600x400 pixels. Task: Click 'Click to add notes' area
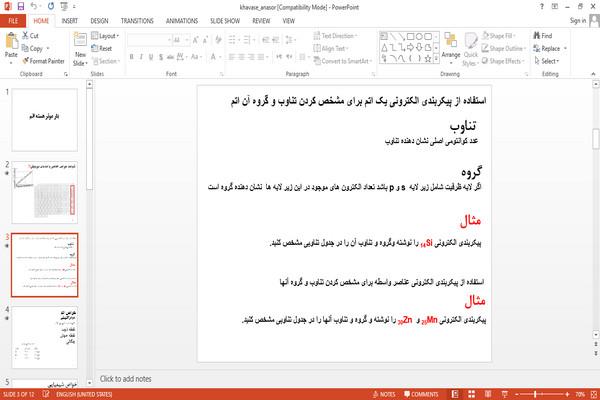click(126, 379)
